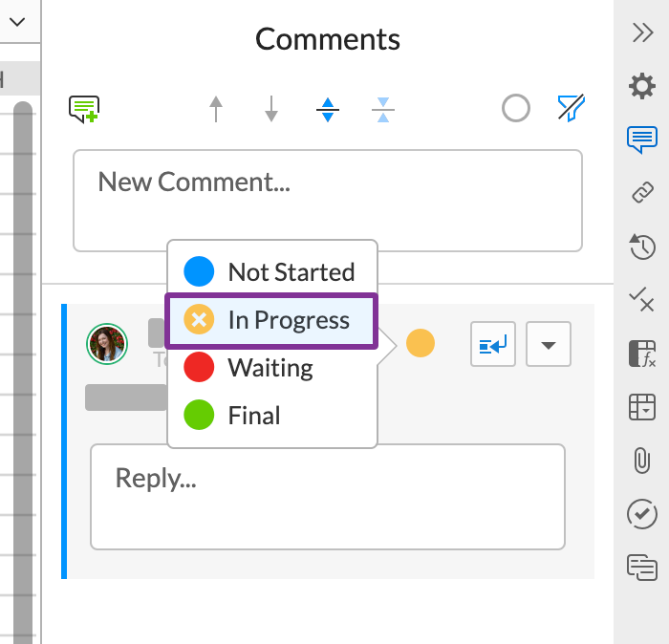669x644 pixels.
Task: Open the attachments paperclip panel
Action: pyautogui.click(x=642, y=461)
